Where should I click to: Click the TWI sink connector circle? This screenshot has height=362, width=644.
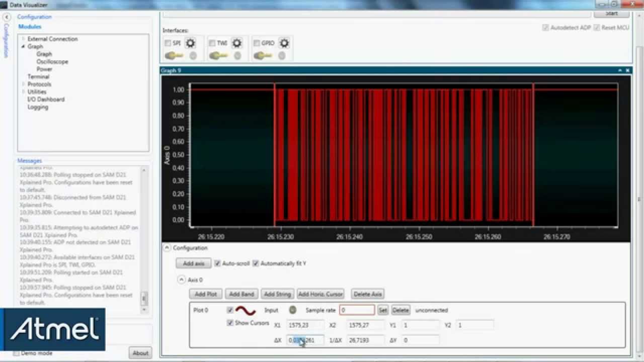point(237,56)
